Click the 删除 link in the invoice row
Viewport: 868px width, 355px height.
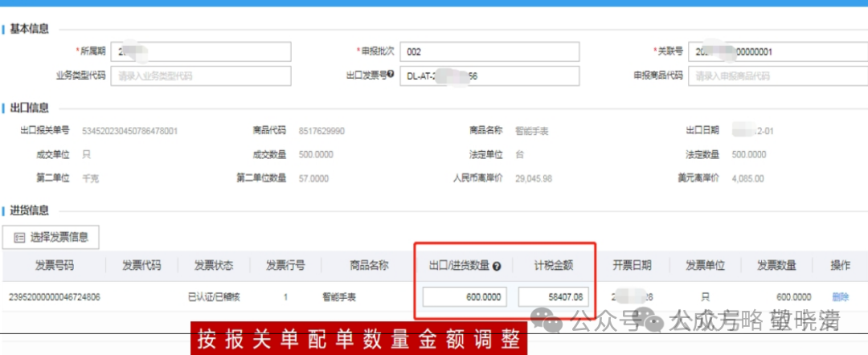click(x=840, y=297)
